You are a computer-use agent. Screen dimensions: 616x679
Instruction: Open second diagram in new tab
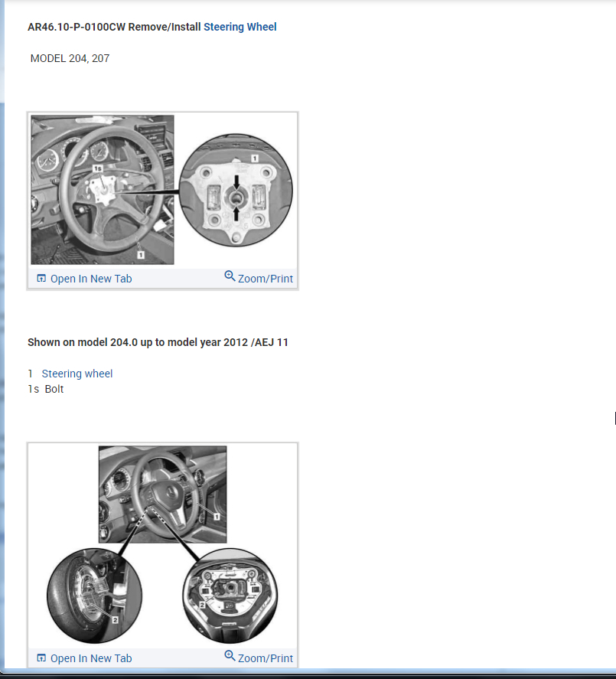[84, 658]
